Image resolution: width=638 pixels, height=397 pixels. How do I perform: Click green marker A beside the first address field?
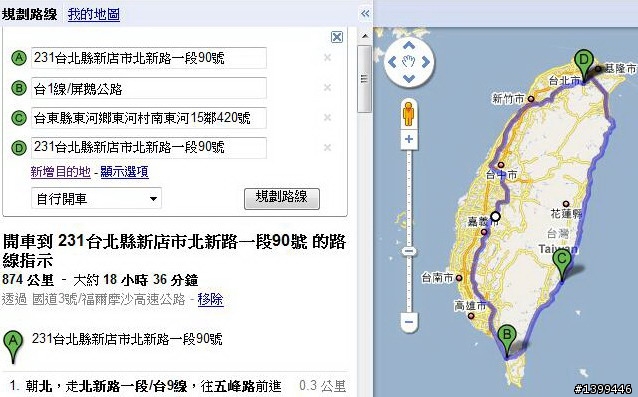[x=19, y=58]
